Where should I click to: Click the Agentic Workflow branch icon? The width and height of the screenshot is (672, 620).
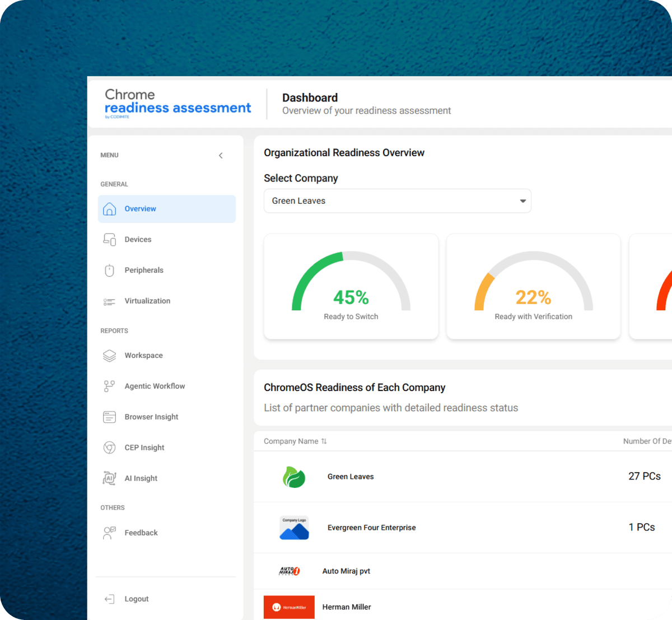click(x=110, y=386)
